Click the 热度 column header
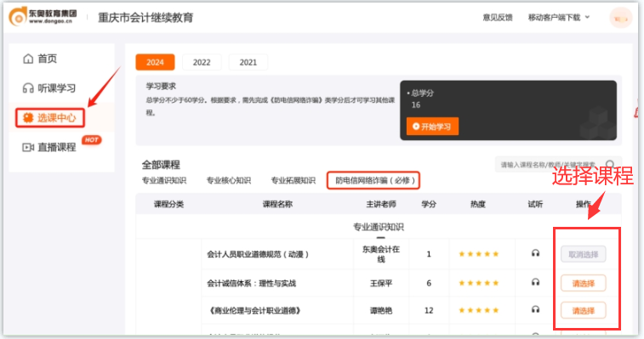The width and height of the screenshot is (644, 339). click(478, 204)
